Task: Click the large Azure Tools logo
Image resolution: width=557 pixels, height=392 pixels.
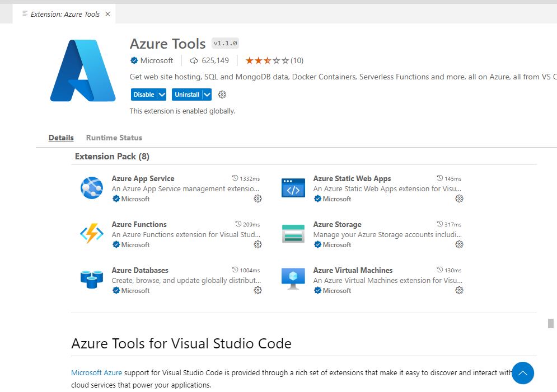Action: (83, 70)
